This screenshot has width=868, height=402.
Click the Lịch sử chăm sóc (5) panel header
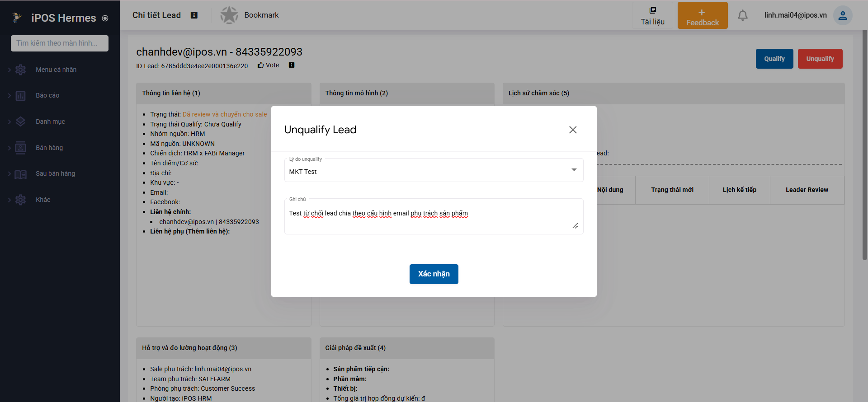[674, 93]
